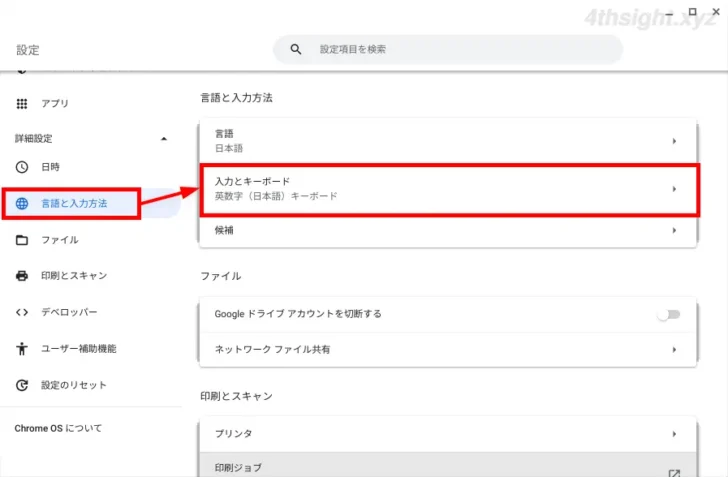
Task: Click the 詳細設定 heading label
Action: point(33,138)
